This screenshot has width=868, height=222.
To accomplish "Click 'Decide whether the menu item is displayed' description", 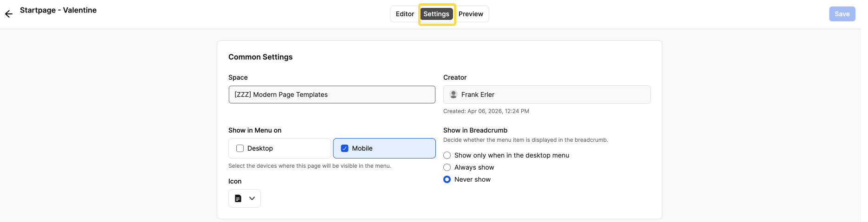I will (x=525, y=140).
